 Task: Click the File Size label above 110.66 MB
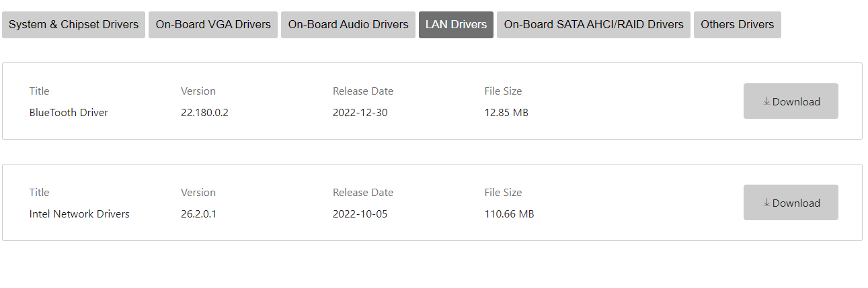point(503,193)
